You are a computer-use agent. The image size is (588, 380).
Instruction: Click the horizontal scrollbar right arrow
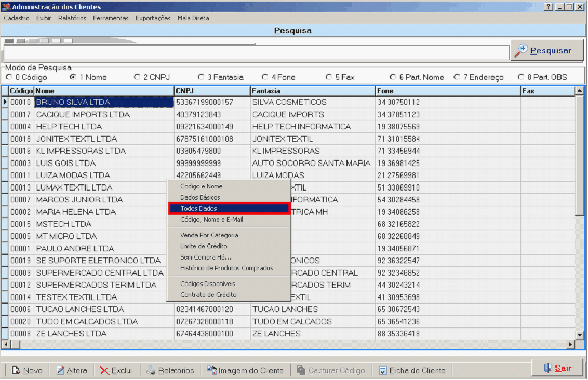(x=571, y=344)
